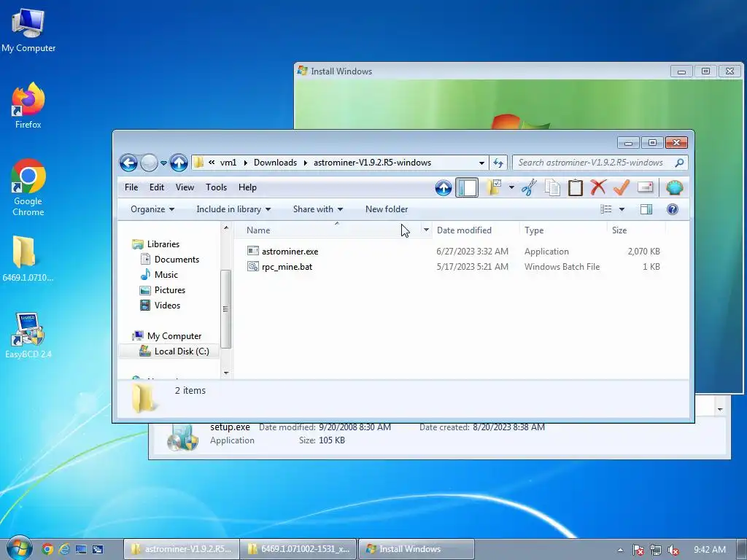This screenshot has height=560, width=747.
Task: Click the Paste clipboard icon
Action: click(x=576, y=187)
